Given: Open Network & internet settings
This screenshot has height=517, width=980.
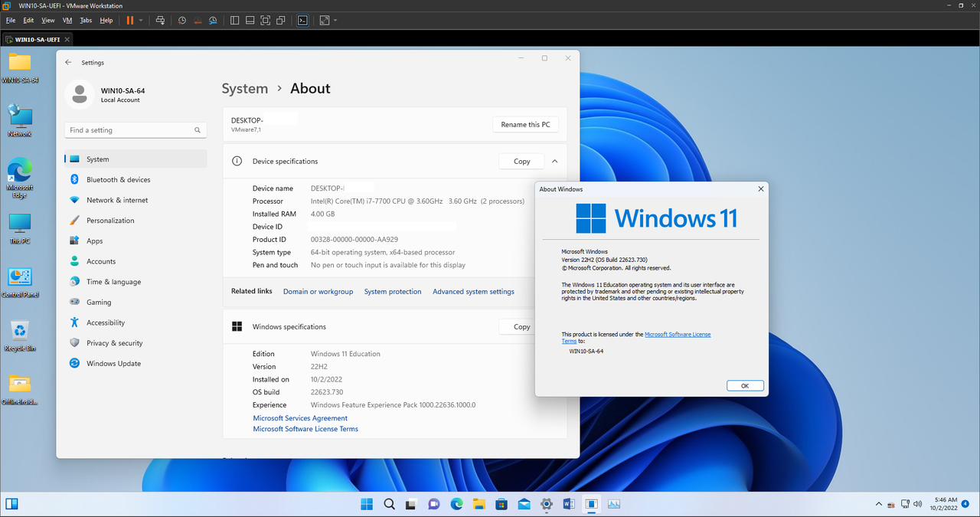Looking at the screenshot, I should pyautogui.click(x=136, y=200).
